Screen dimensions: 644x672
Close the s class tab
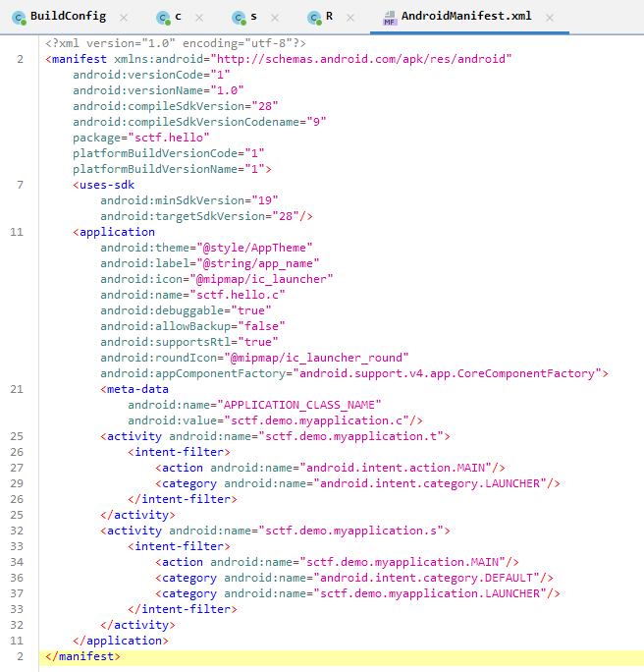tap(275, 18)
